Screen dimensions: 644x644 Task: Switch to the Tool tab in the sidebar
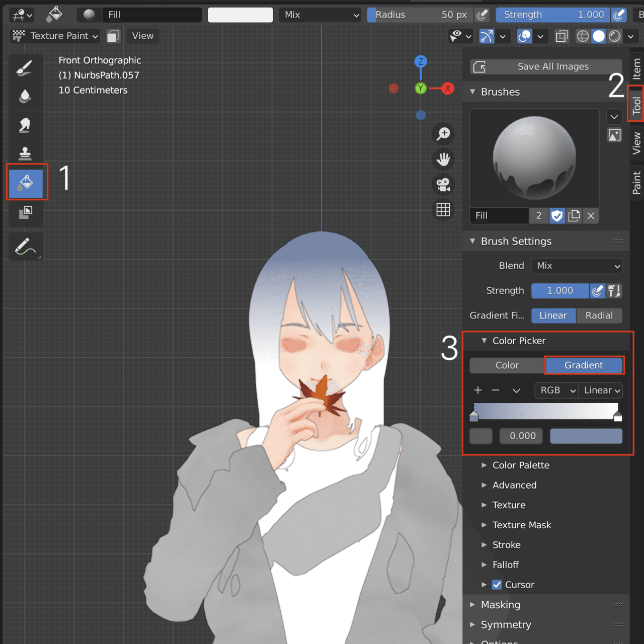(636, 104)
